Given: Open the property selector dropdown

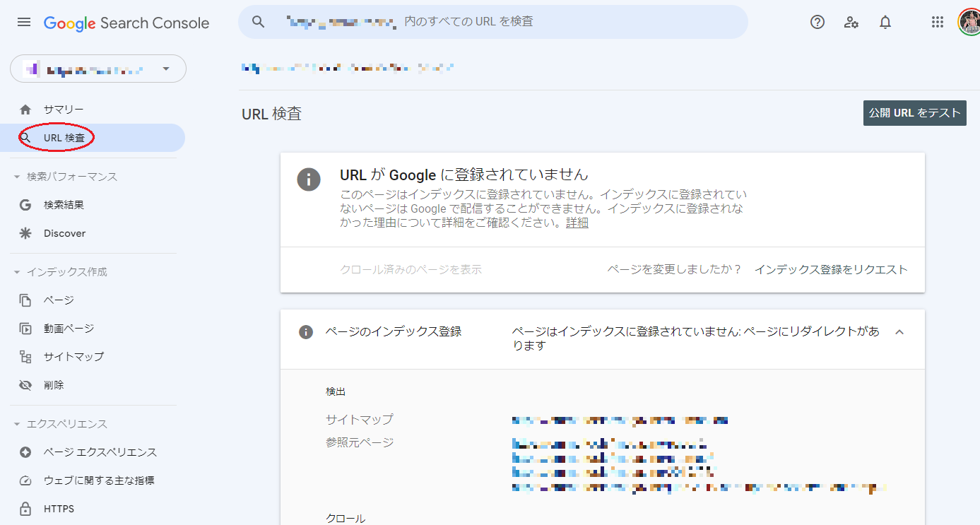Looking at the screenshot, I should point(166,69).
